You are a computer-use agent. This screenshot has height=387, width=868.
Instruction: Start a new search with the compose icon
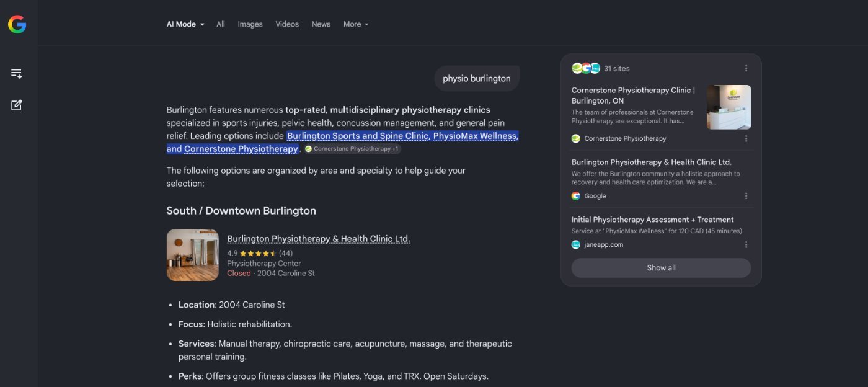pyautogui.click(x=17, y=105)
